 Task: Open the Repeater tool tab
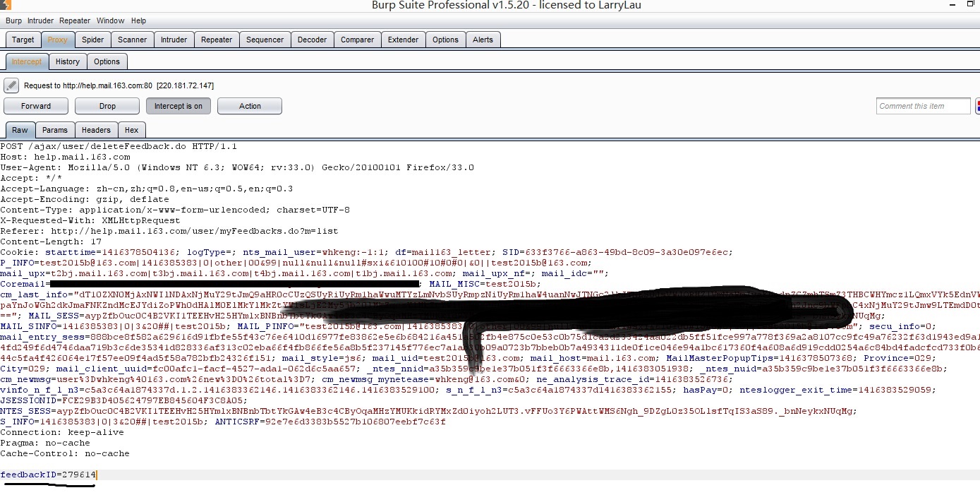[x=217, y=40]
